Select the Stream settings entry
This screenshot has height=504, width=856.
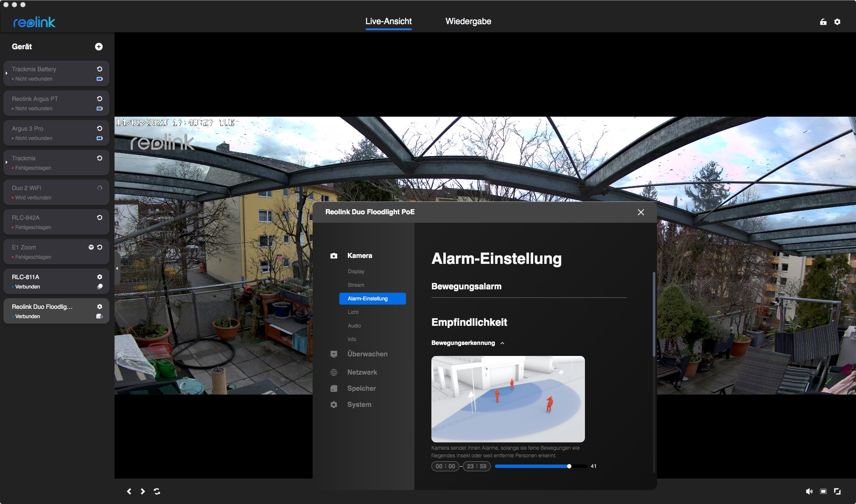[x=355, y=285]
